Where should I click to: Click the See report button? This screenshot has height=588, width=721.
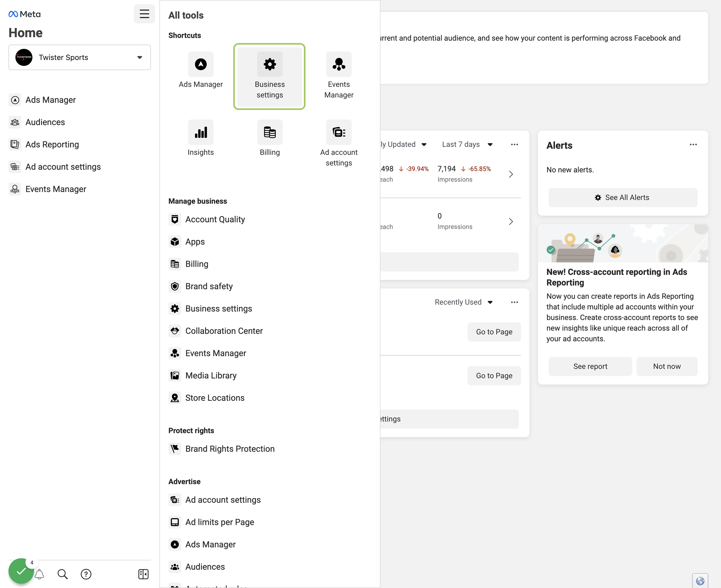click(x=590, y=367)
